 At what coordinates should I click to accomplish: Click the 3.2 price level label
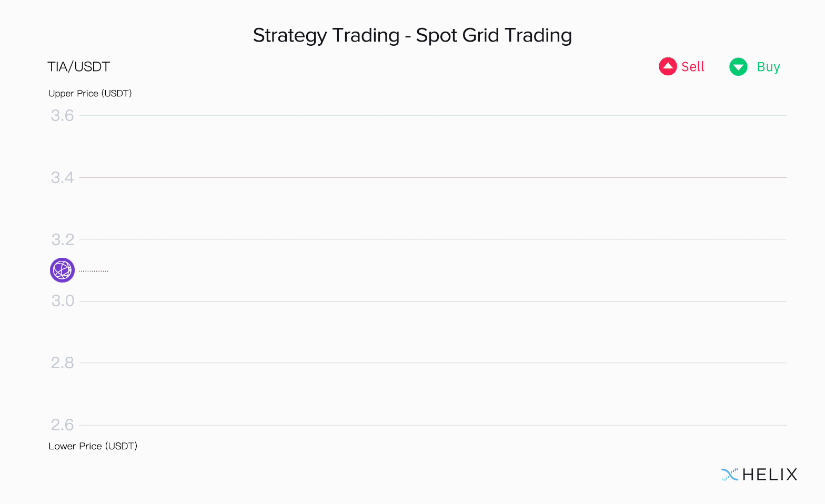click(x=62, y=240)
